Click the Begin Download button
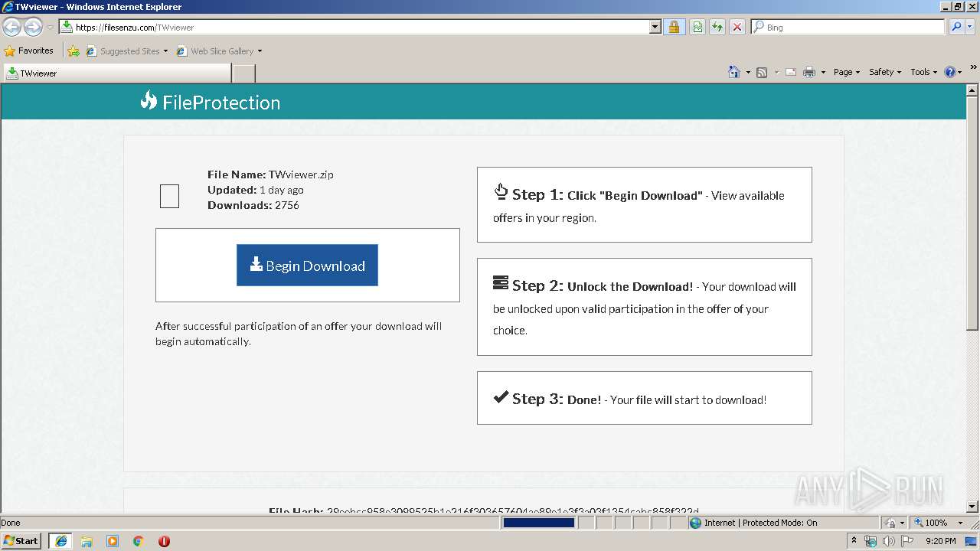 coord(307,266)
